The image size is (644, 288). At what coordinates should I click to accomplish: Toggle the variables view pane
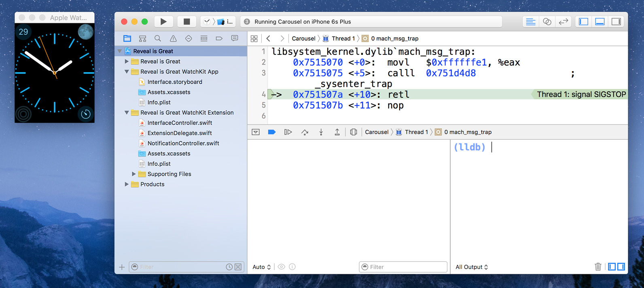(x=612, y=267)
